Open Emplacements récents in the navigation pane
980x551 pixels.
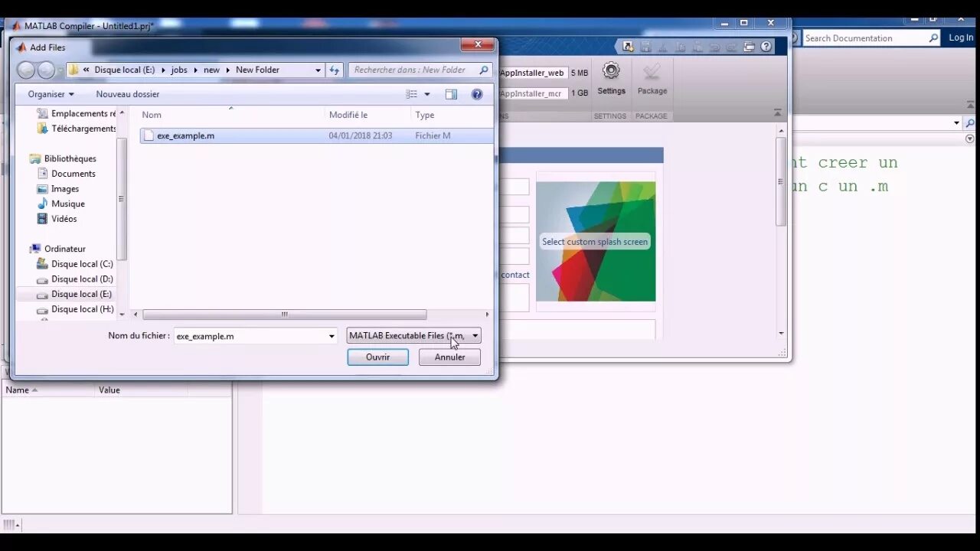click(x=77, y=113)
